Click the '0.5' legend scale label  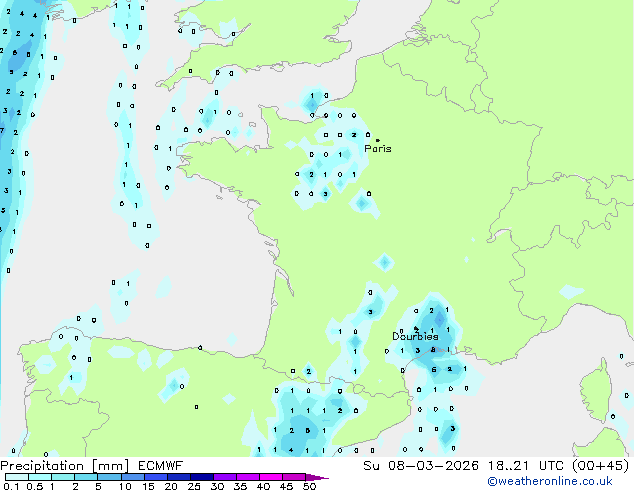click(35, 486)
